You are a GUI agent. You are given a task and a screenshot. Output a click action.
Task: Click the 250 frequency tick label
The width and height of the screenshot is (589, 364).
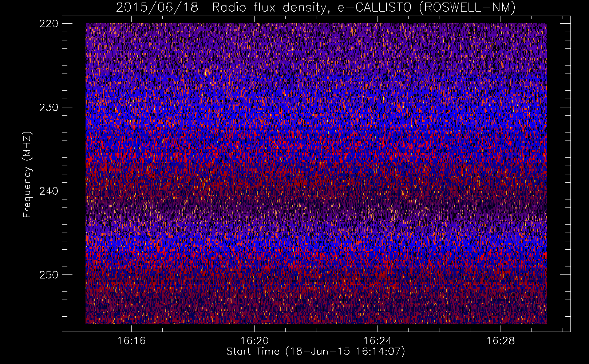(x=48, y=275)
